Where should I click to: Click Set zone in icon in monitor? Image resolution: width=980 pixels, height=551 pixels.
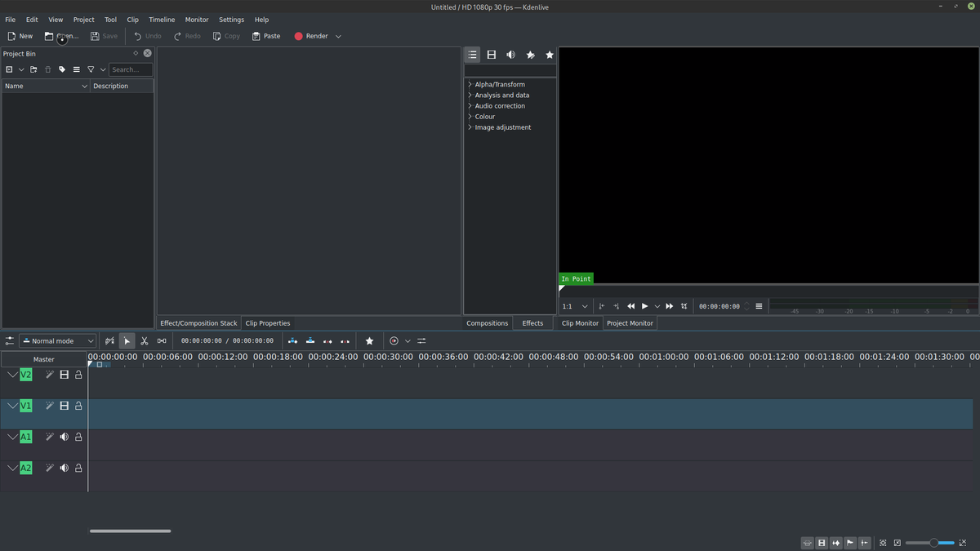click(x=602, y=306)
